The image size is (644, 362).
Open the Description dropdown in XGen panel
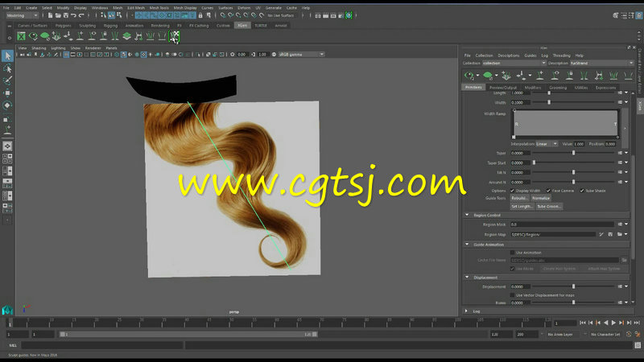[x=601, y=64]
